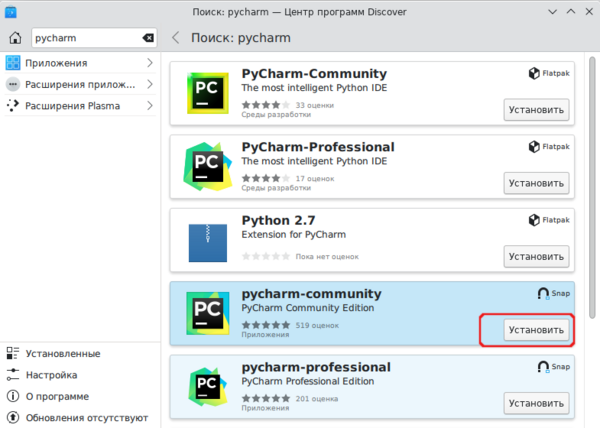This screenshot has width=600, height=428.
Task: Clear the pycharm search text
Action: (x=148, y=38)
